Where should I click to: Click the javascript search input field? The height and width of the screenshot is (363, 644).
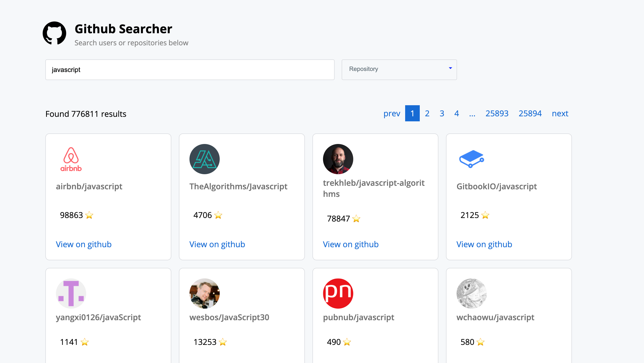190,69
